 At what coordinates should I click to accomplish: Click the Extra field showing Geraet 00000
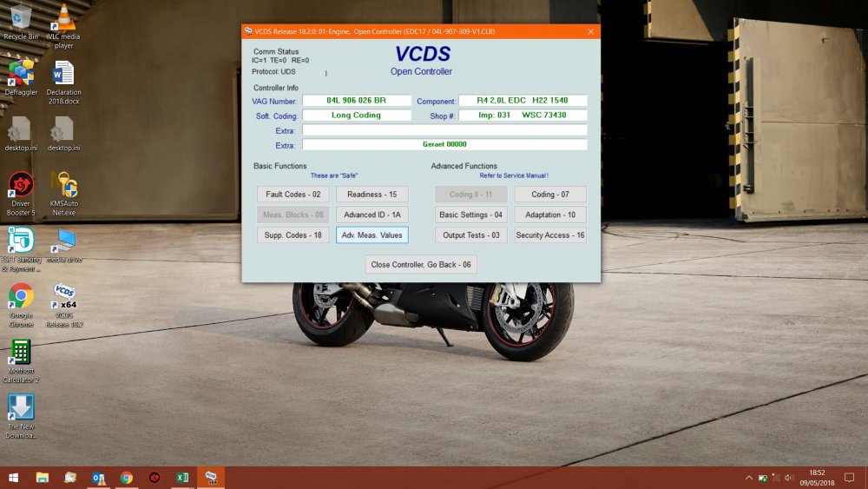[444, 144]
